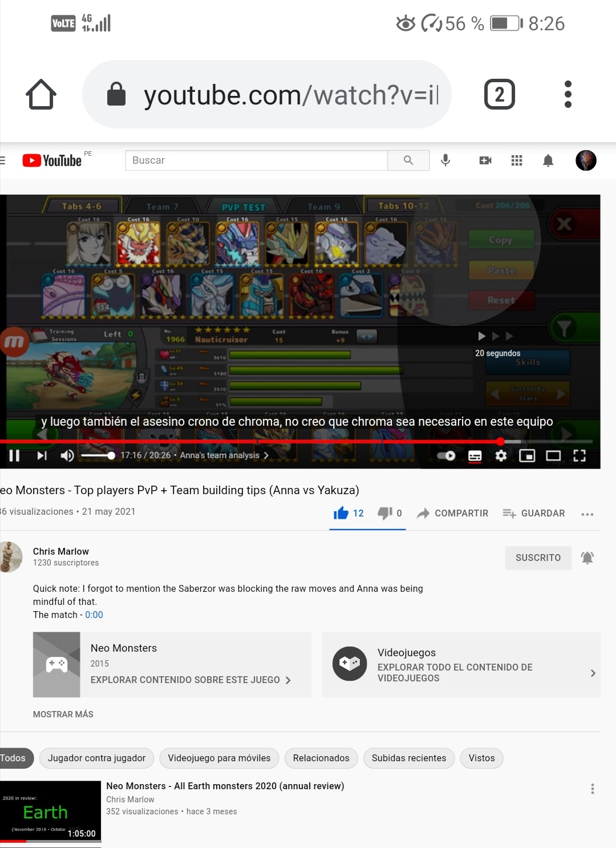The width and height of the screenshot is (616, 848).
Task: Click the chevron on the Videojuegos card
Action: coord(593,673)
